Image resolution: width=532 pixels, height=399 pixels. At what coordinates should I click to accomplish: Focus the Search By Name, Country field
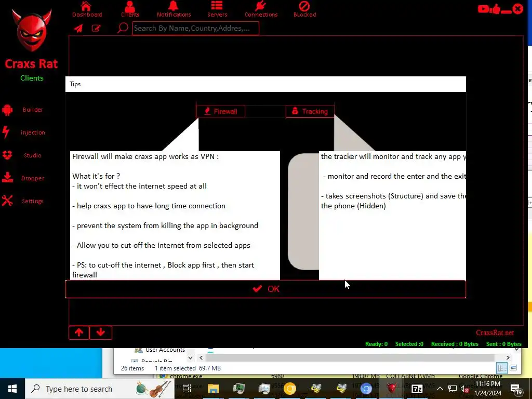[x=195, y=28]
